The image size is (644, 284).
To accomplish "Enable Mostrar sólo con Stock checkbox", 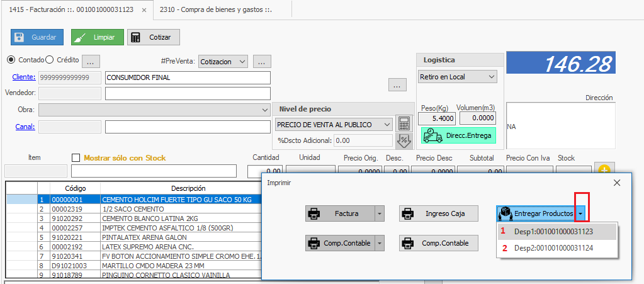I will coord(76,158).
